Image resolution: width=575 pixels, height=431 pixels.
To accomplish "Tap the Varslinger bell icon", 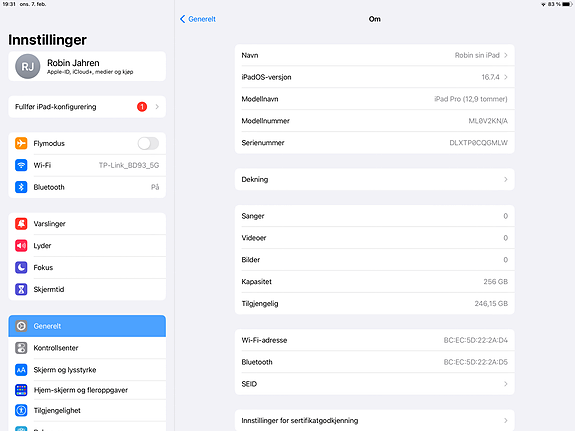I will (21, 223).
